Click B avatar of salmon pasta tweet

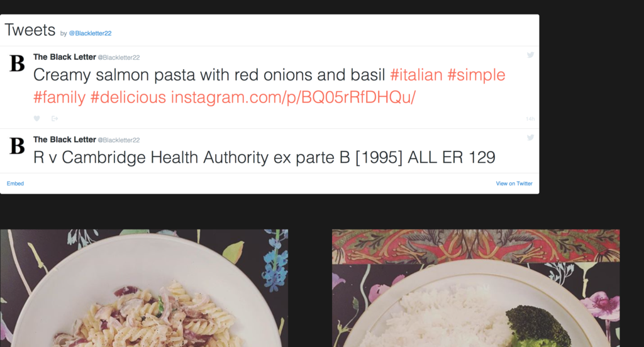coord(17,63)
